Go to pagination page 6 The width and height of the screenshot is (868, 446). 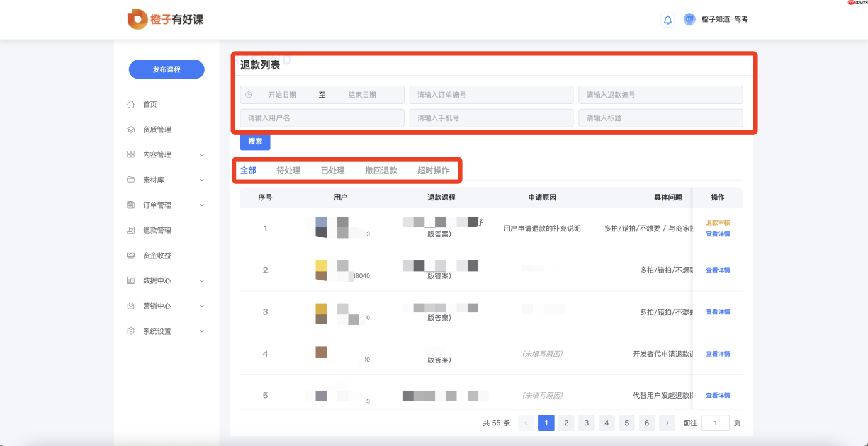(x=647, y=423)
